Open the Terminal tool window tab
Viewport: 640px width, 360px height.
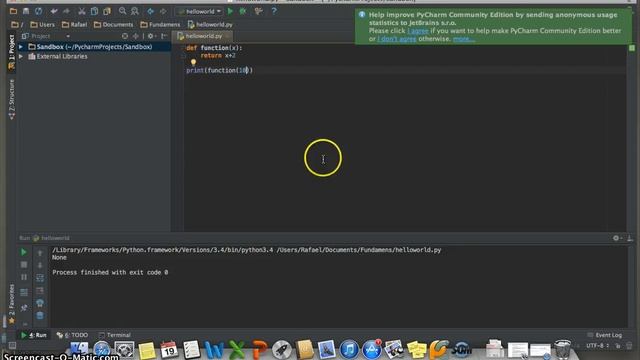(x=115, y=335)
